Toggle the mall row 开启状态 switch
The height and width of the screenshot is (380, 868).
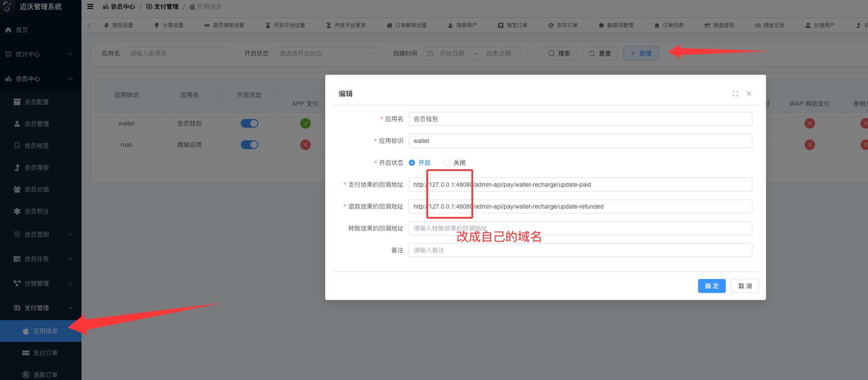(x=250, y=145)
